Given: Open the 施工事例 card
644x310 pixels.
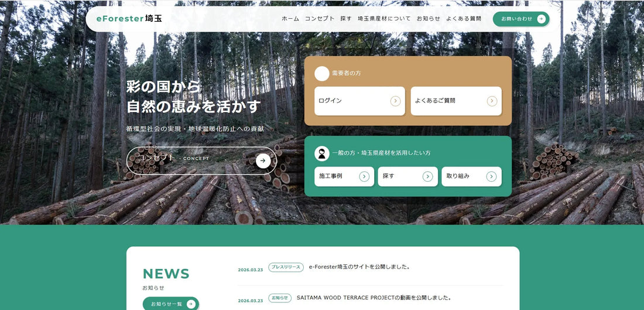Looking at the screenshot, I should coord(344,176).
